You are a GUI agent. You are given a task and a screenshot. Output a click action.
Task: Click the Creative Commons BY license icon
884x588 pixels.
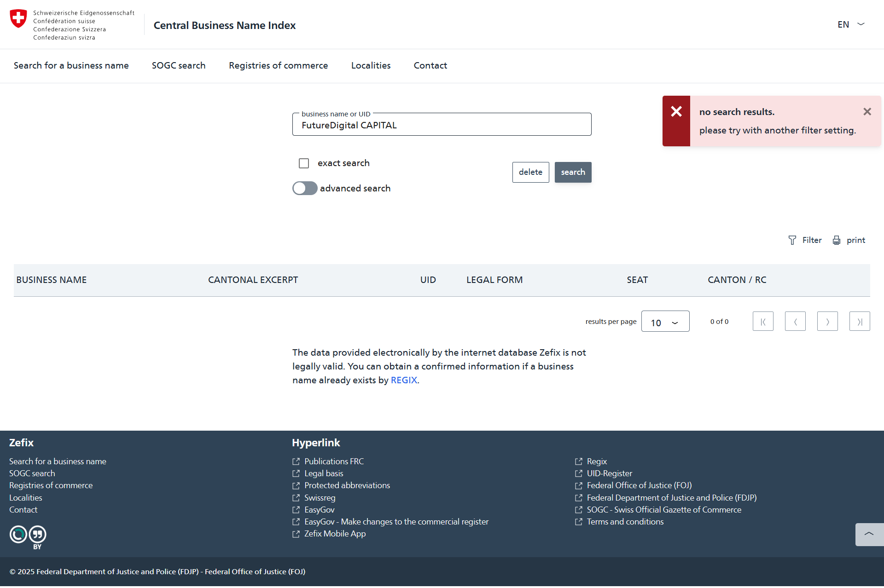[28, 537]
